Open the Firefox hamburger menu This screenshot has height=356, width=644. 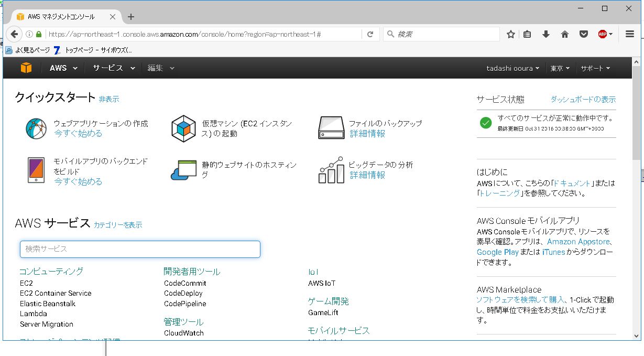pyautogui.click(x=630, y=34)
